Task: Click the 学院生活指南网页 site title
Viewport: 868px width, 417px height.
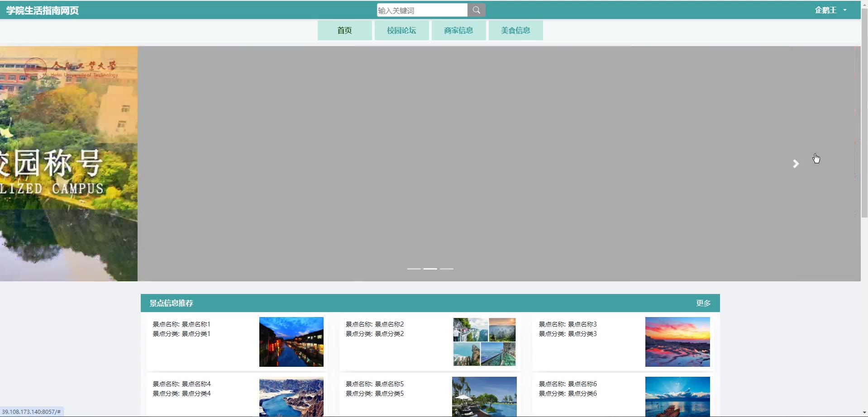Action: pyautogui.click(x=43, y=10)
